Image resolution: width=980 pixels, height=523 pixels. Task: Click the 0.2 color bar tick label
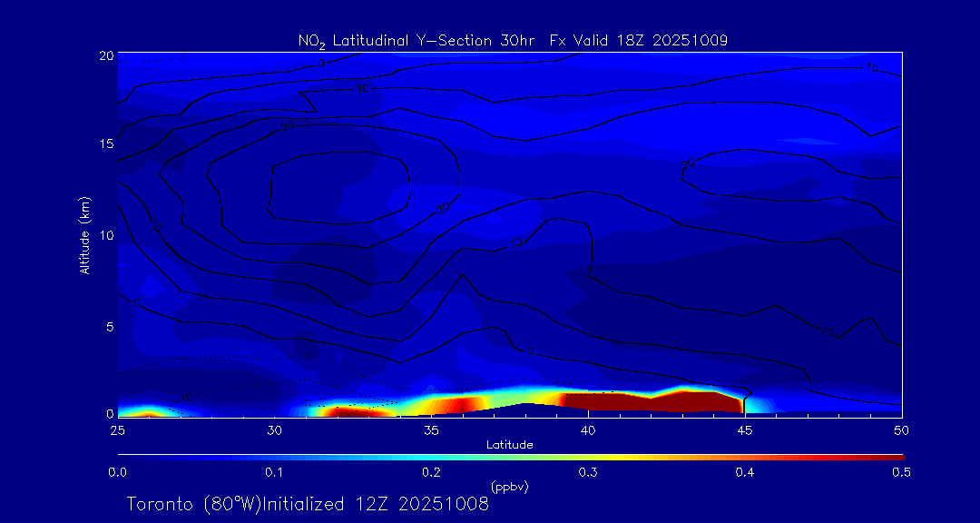pos(431,471)
